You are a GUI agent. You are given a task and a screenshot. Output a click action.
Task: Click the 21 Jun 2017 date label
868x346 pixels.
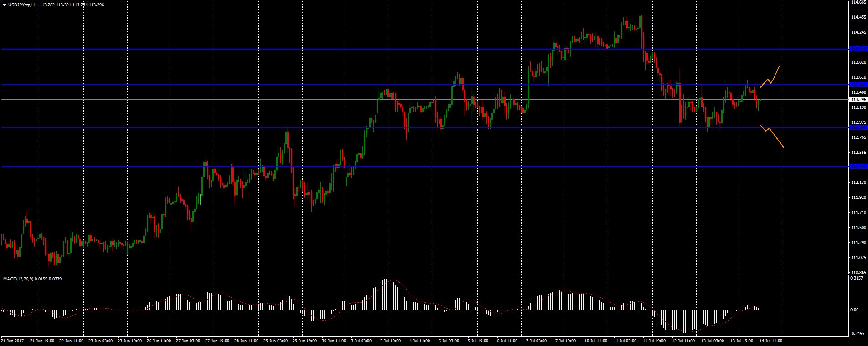pos(13,341)
